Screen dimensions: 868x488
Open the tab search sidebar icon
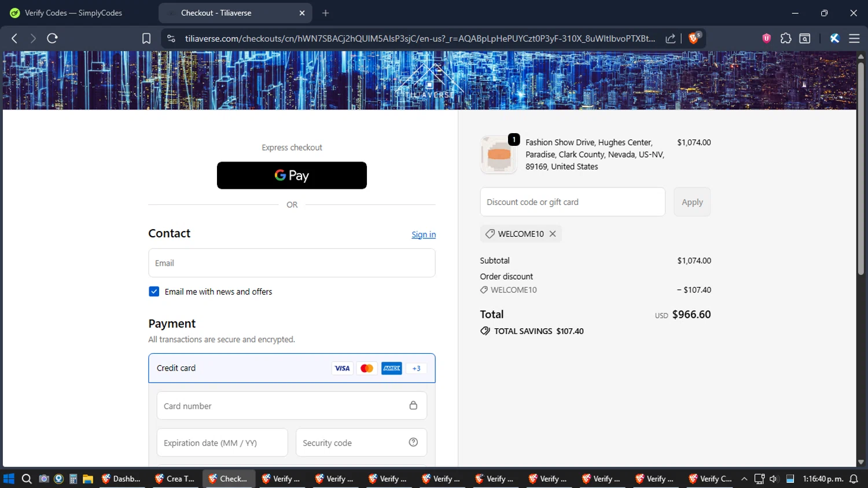[x=805, y=38]
